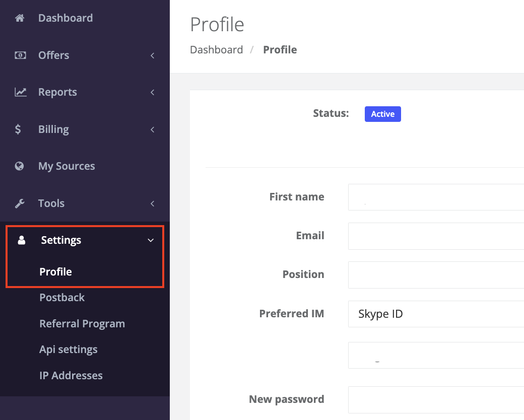Image resolution: width=524 pixels, height=420 pixels.
Task: Click the My Sources globe icon
Action: tap(19, 166)
